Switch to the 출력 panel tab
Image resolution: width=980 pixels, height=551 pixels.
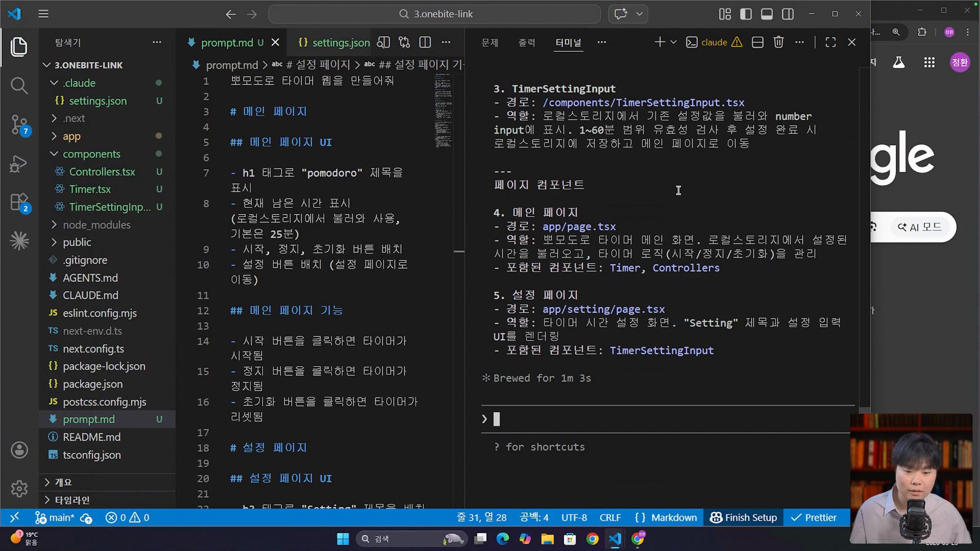(527, 42)
